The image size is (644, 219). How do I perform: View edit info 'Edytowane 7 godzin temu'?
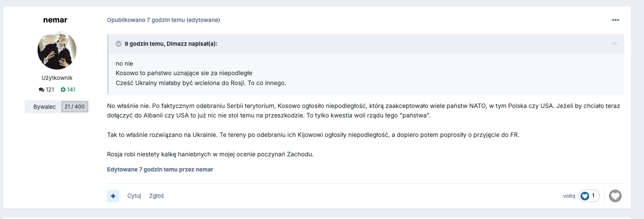point(160,169)
